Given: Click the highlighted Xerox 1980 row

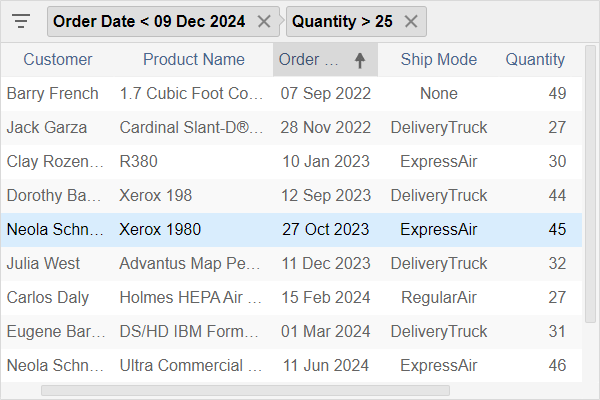Looking at the screenshot, I should coord(292,230).
